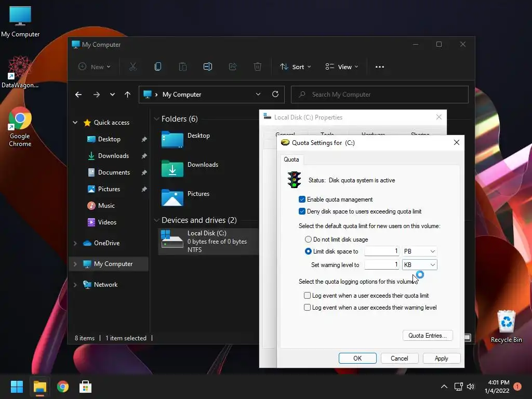Click the Copy icon in Explorer toolbar
The width and height of the screenshot is (532, 399).
click(158, 67)
